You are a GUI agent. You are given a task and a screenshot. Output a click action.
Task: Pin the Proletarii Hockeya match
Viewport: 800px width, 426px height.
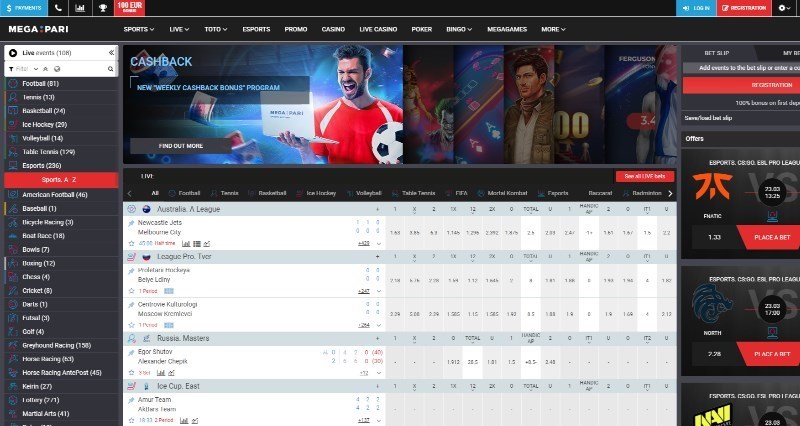coord(131,271)
